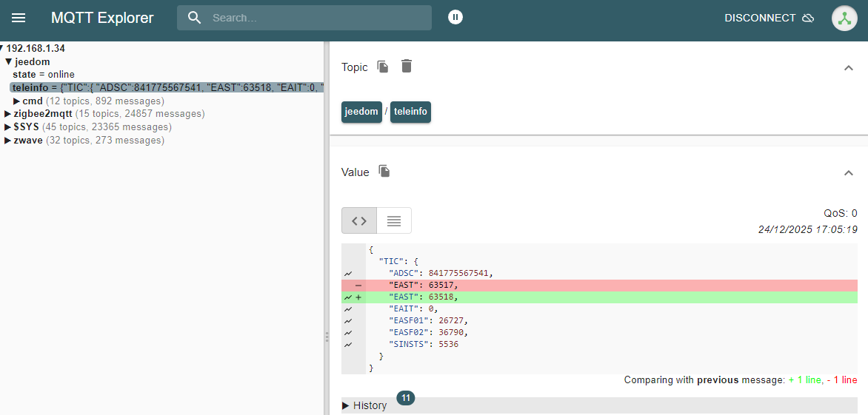Expand the cmd subtopic node
868x415 pixels.
[17, 101]
